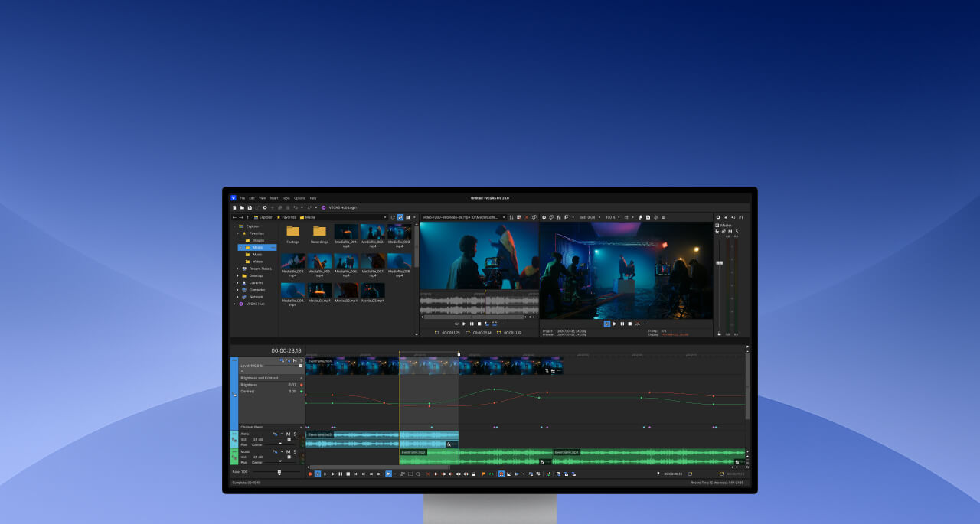Click split-screen view icon in preview toolbar

coord(567,217)
